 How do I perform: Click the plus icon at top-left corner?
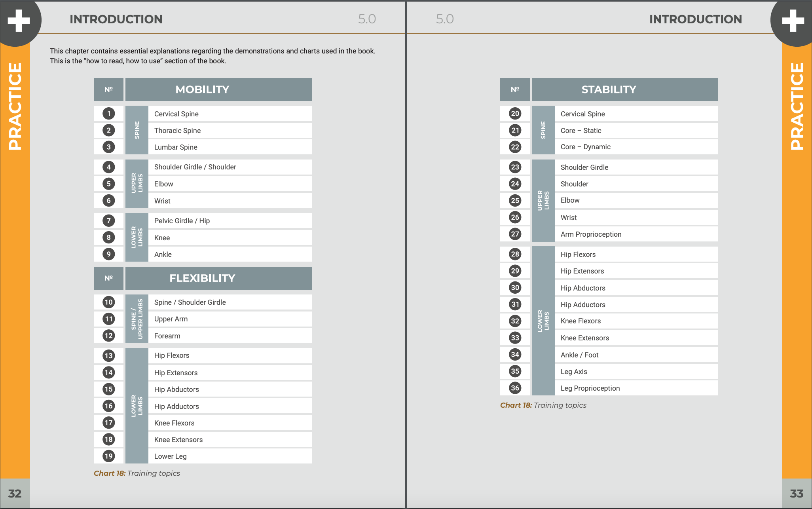(19, 20)
